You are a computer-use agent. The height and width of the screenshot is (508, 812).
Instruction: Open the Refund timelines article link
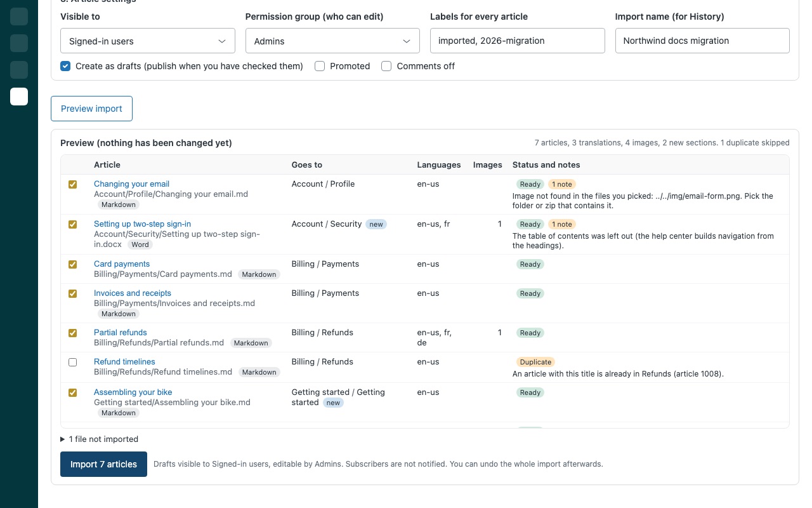pos(124,361)
